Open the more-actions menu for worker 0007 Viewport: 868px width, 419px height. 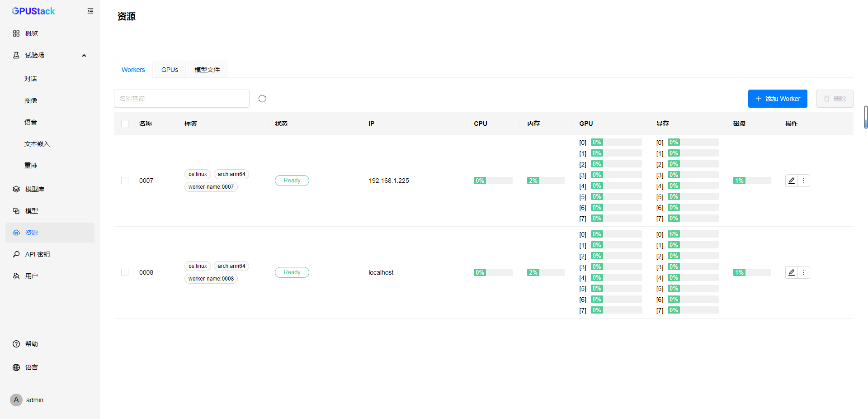804,181
